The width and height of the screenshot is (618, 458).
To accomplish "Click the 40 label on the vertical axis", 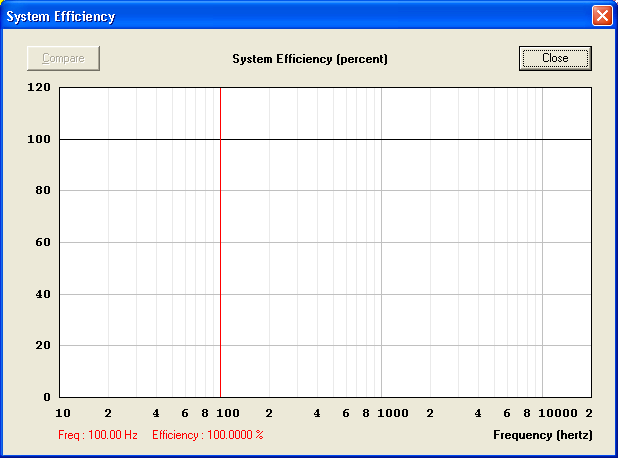I will point(43,294).
